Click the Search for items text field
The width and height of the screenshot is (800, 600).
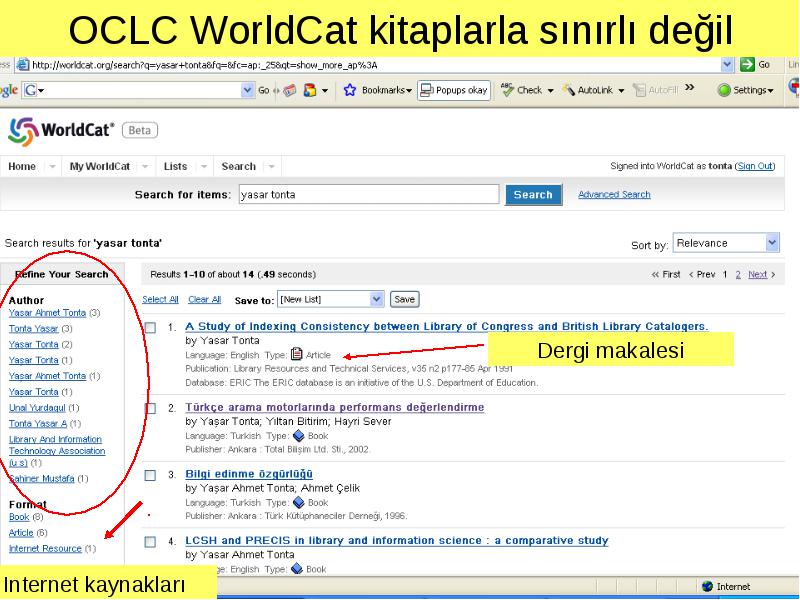[x=369, y=194]
